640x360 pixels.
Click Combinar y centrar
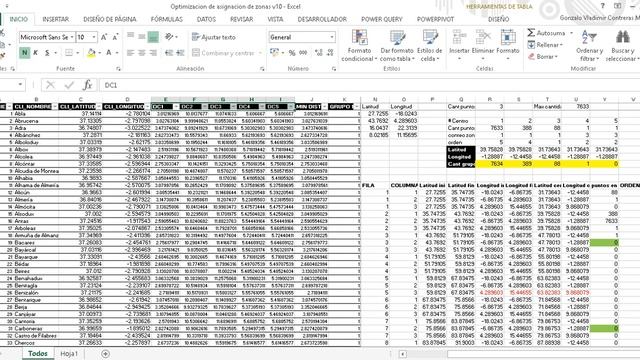[x=224, y=53]
